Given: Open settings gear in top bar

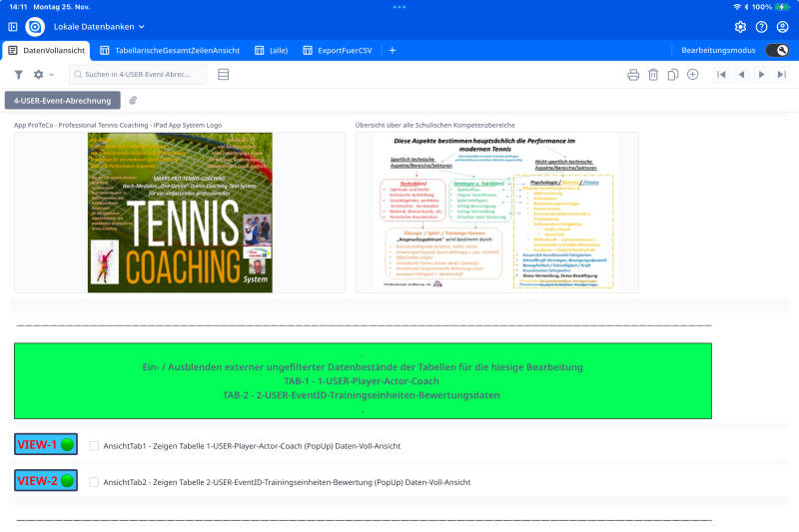Looking at the screenshot, I should tap(740, 27).
